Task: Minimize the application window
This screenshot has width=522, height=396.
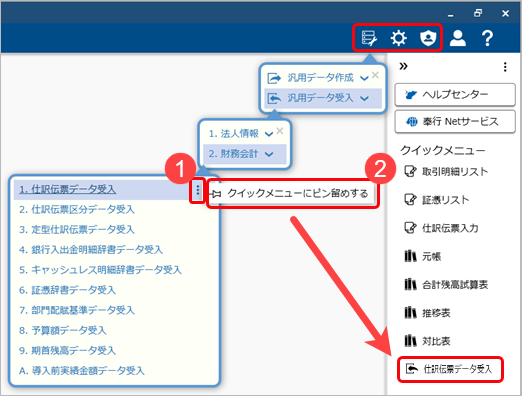Action: coord(451,14)
